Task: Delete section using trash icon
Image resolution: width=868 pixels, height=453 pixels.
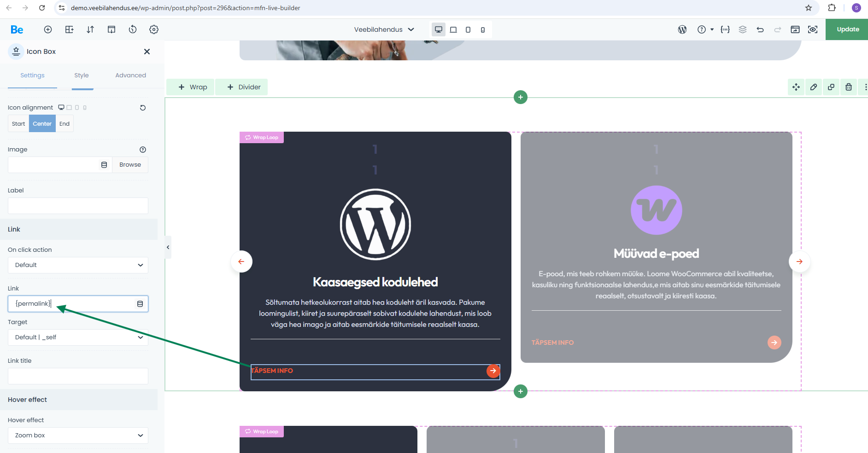Action: coord(849,87)
